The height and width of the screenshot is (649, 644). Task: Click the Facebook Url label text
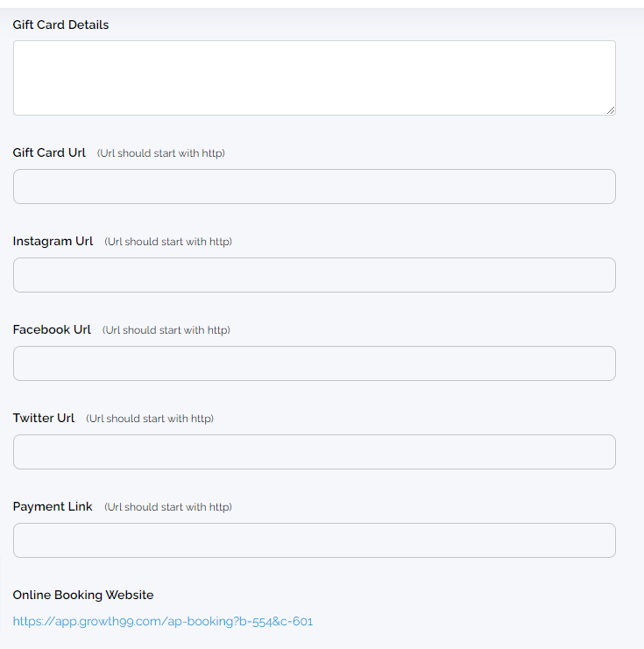tap(52, 329)
